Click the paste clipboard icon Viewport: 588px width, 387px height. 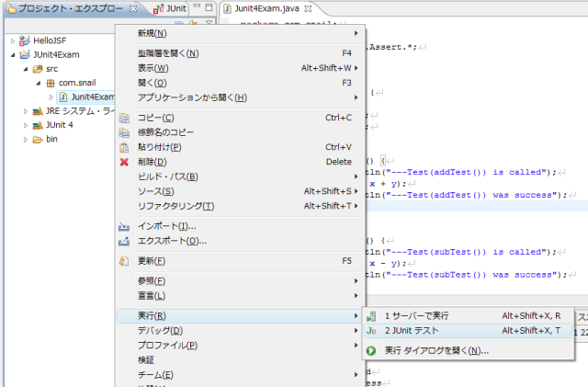tap(124, 147)
